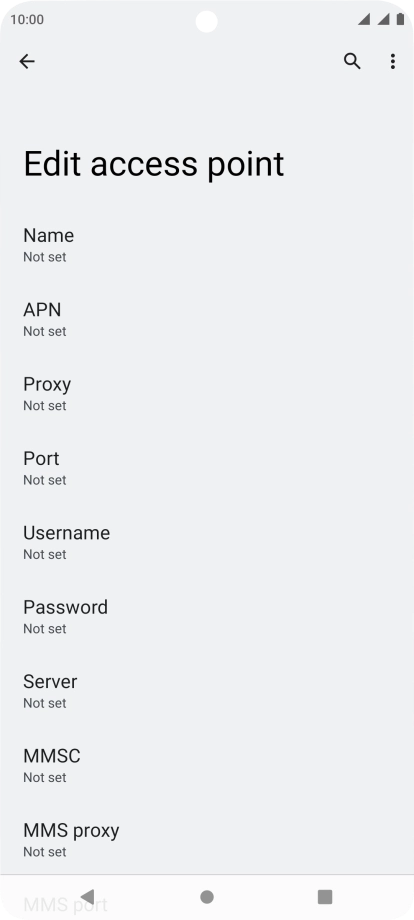Open the APN setting
This screenshot has width=414, height=920.
tap(207, 320)
